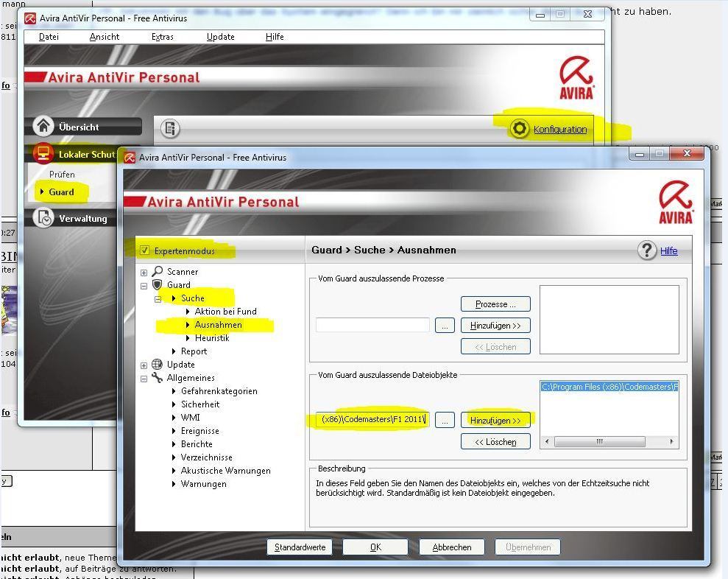Viewport: 728px width, 579px height.
Task: Click the document icon in main window toolbar
Action: click(x=170, y=128)
